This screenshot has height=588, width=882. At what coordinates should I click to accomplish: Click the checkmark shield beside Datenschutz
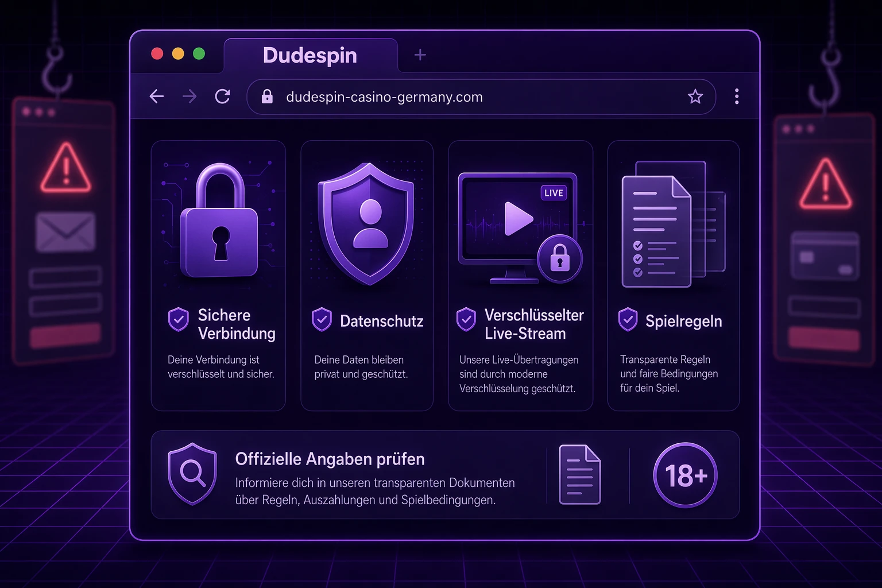(322, 319)
